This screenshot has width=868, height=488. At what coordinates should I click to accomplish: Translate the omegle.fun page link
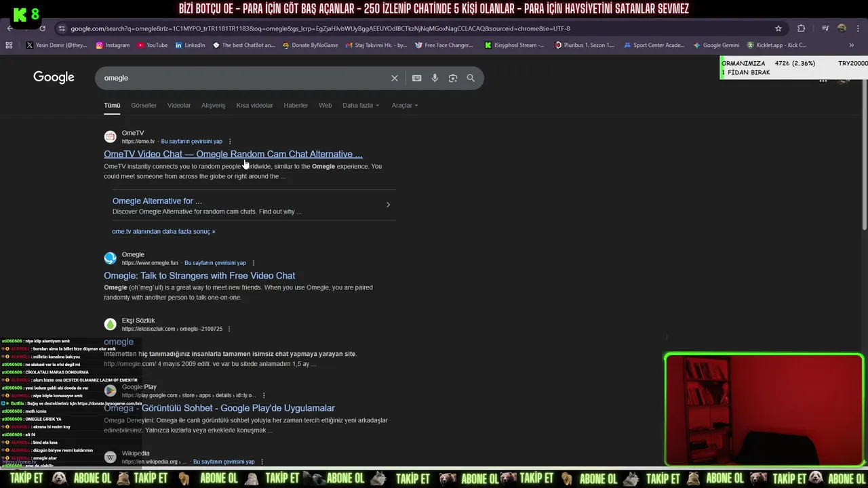[215, 263]
